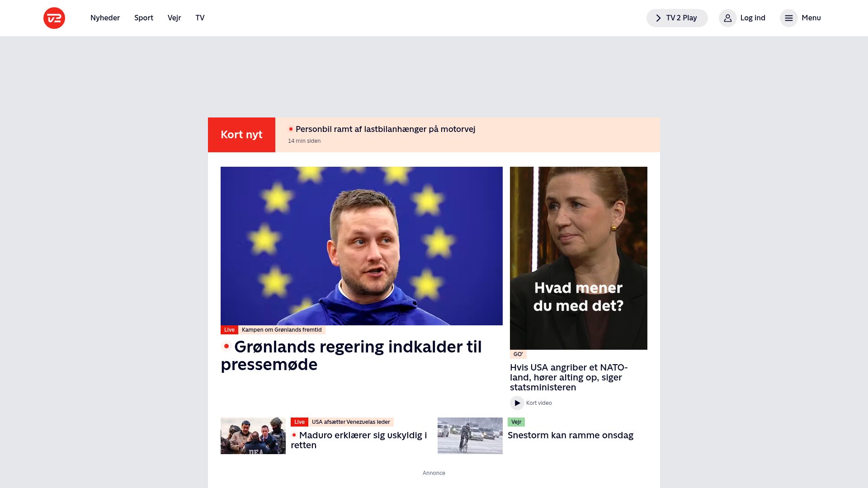Click the TV 2 Play chevron arrow

pos(658,18)
